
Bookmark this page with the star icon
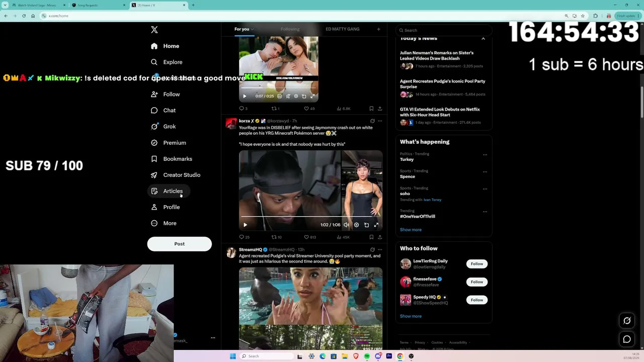(x=583, y=16)
